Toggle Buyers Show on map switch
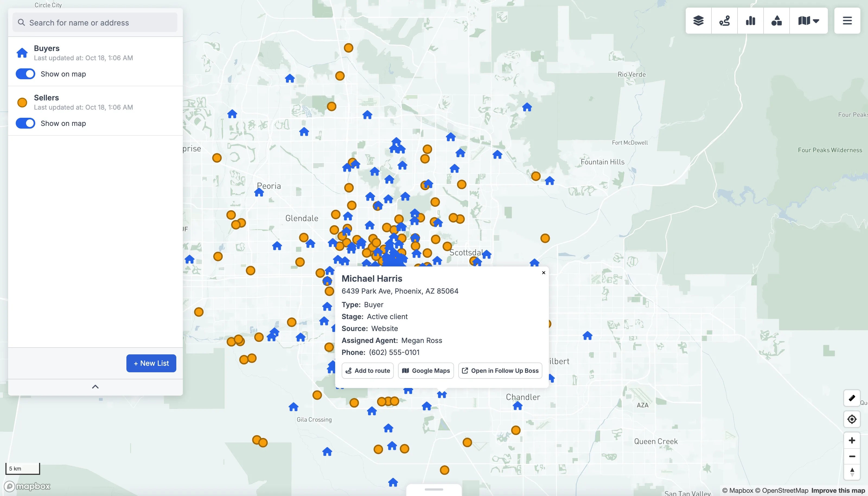This screenshot has width=868, height=496. [25, 74]
